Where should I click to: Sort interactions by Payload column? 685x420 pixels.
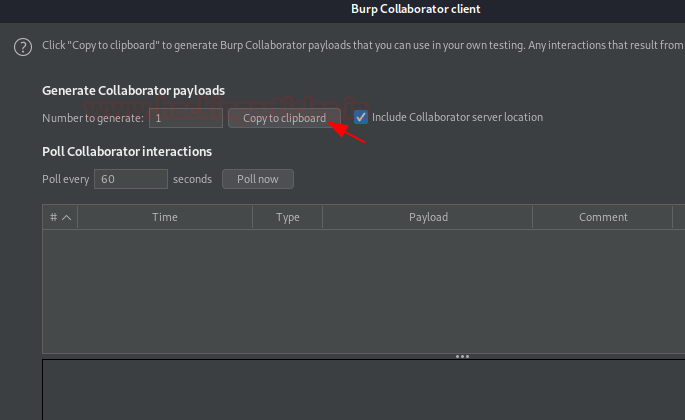(428, 217)
